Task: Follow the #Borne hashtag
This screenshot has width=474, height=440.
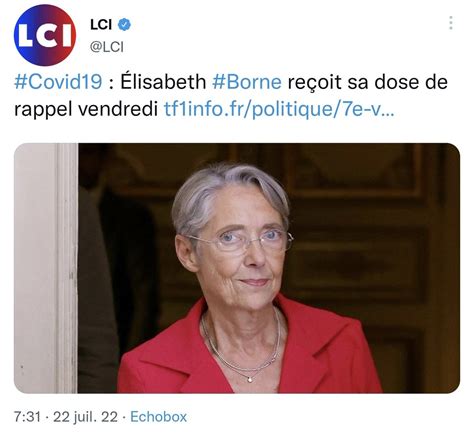Action: (247, 82)
